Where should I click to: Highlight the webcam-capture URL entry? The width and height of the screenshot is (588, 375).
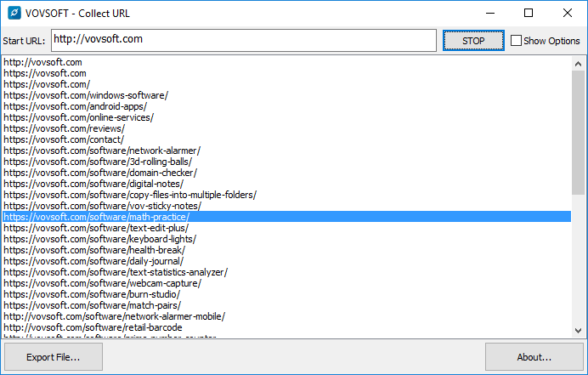click(x=102, y=283)
